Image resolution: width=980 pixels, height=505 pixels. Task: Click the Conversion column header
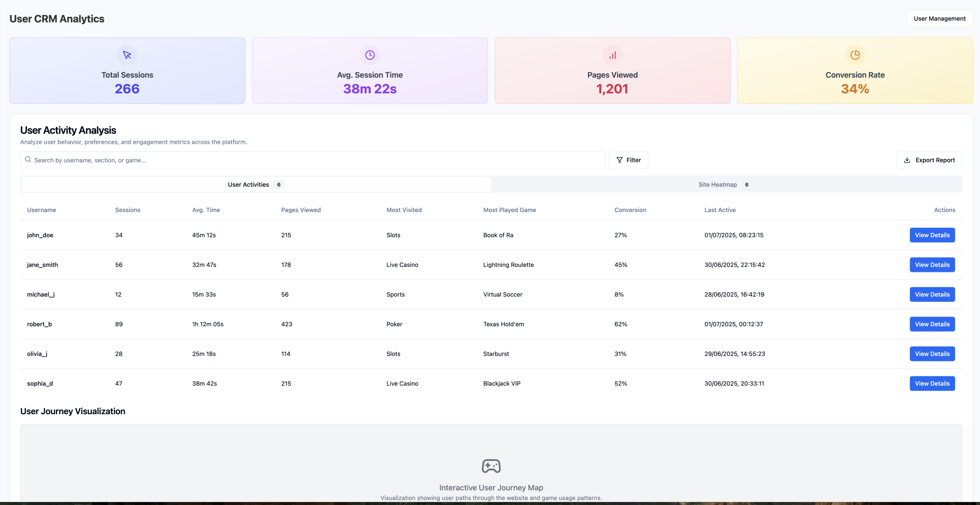click(630, 210)
